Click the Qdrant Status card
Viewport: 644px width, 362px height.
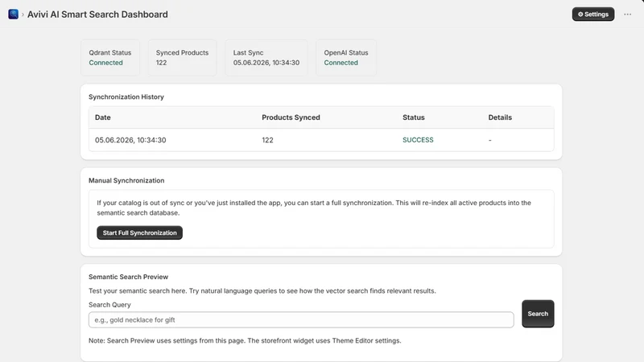pyautogui.click(x=110, y=57)
